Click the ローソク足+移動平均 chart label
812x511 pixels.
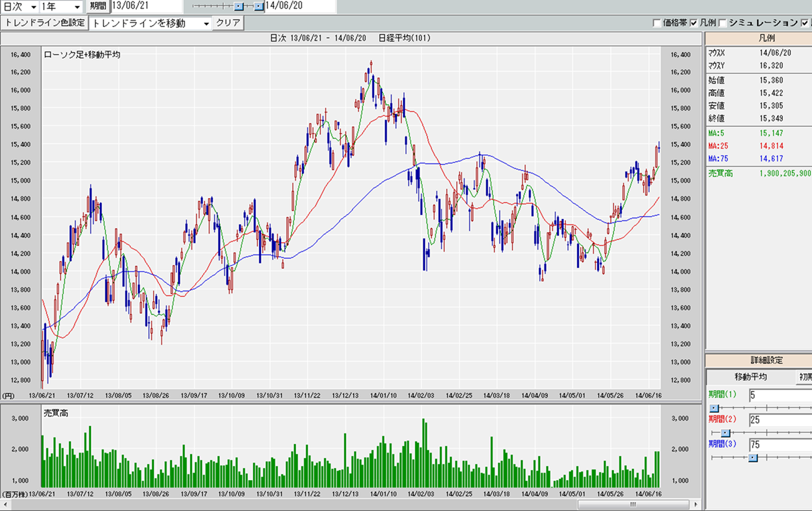(82, 54)
